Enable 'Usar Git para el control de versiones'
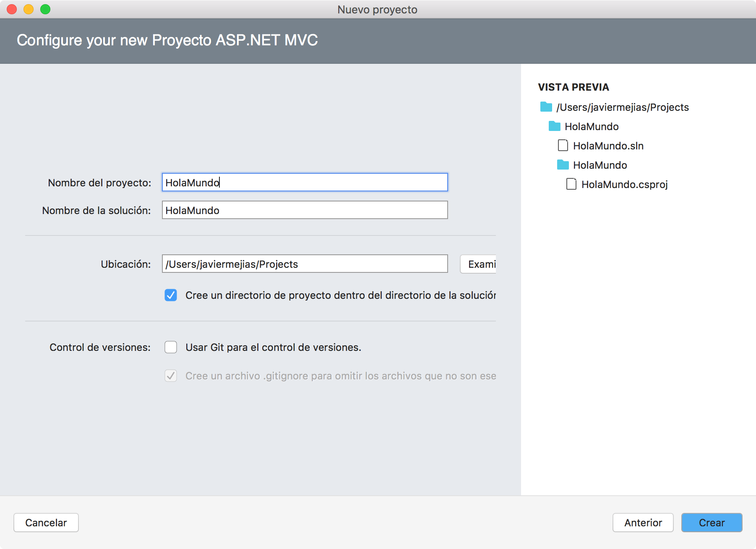756x549 pixels. [171, 347]
